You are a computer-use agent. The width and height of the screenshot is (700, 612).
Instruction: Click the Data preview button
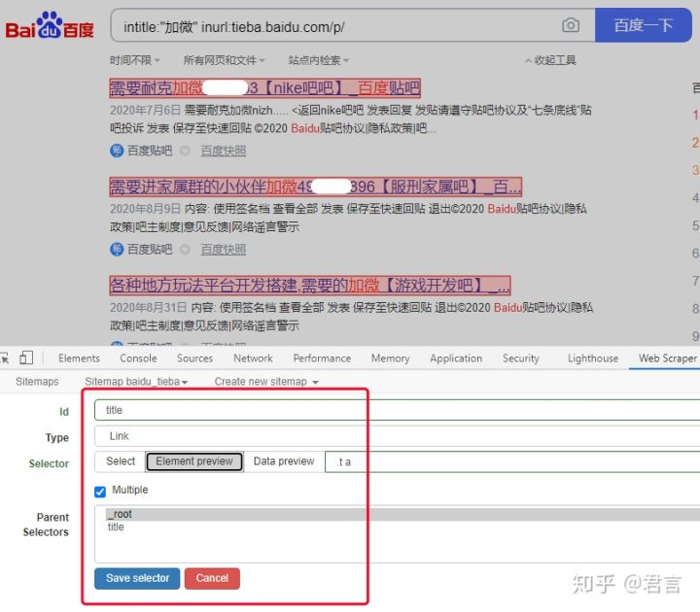pyautogui.click(x=284, y=461)
